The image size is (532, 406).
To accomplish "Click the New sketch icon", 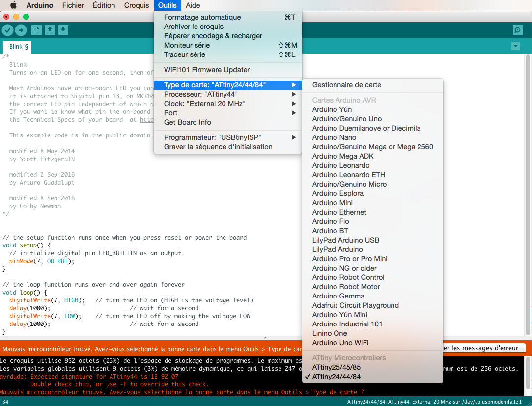I will click(x=36, y=30).
